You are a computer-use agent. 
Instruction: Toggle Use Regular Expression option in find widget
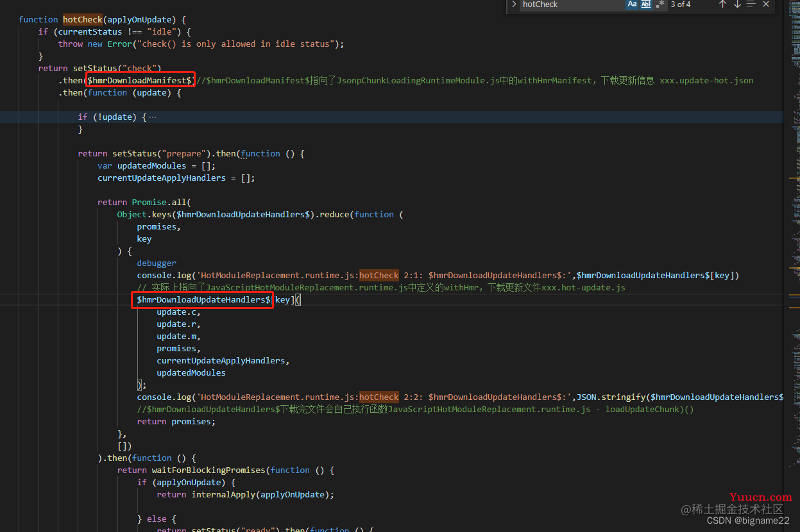pos(660,4)
